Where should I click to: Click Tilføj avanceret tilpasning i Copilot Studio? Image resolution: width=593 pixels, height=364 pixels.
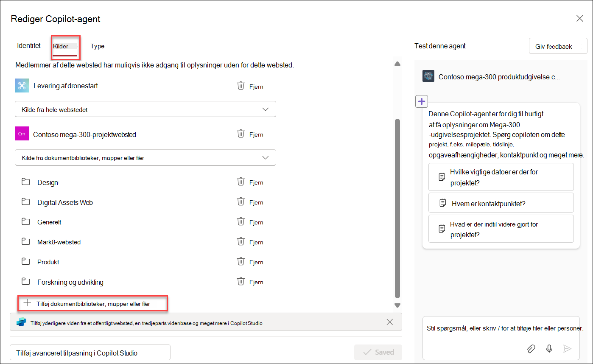click(x=90, y=353)
